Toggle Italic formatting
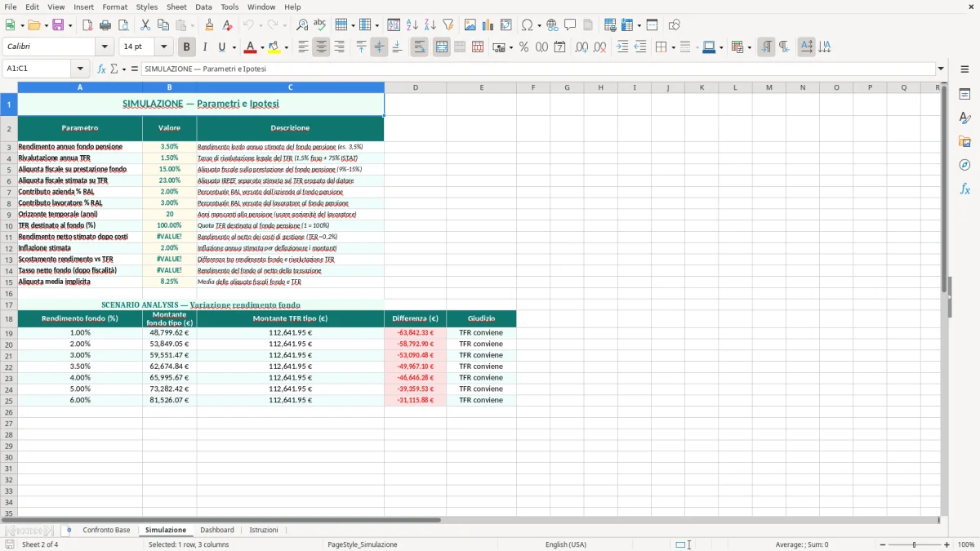980x551 pixels. [204, 47]
